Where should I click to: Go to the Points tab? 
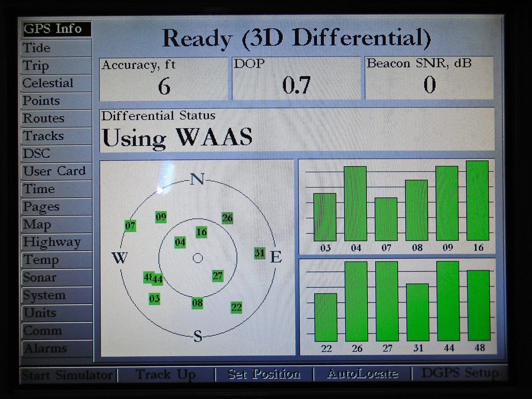[x=57, y=101]
